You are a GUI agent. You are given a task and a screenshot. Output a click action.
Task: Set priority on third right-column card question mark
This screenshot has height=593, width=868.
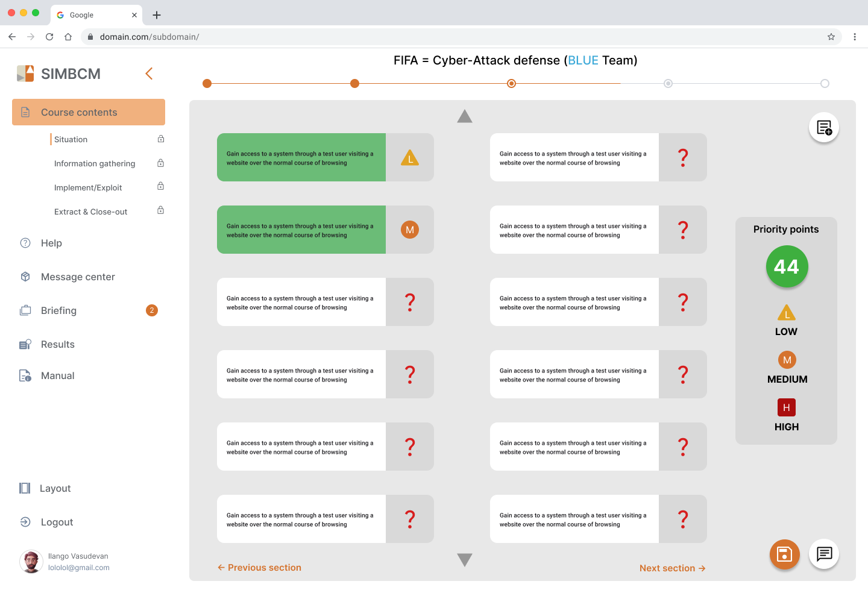pyautogui.click(x=683, y=302)
